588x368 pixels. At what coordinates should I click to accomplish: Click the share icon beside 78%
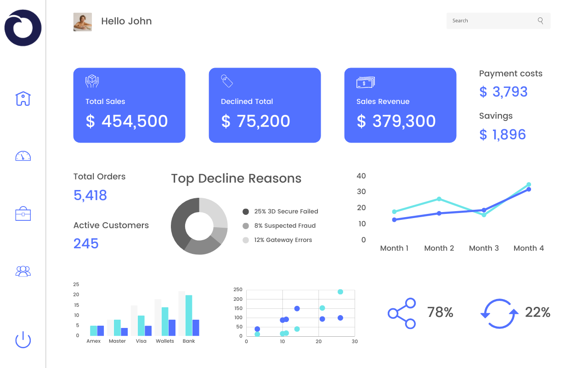(x=402, y=313)
